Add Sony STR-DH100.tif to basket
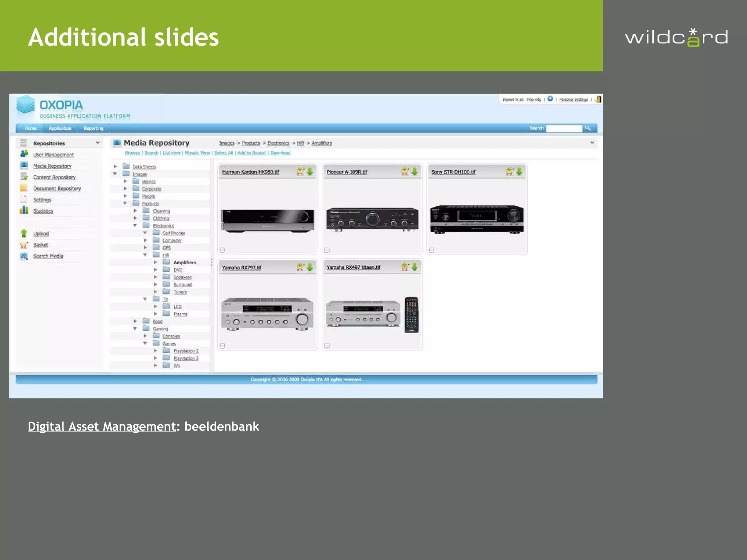This screenshot has width=747, height=560. 510,171
